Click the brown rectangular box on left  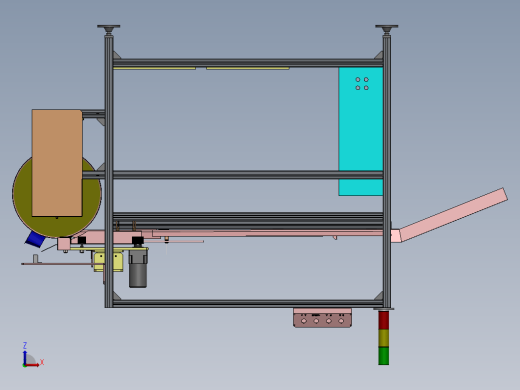point(57,163)
